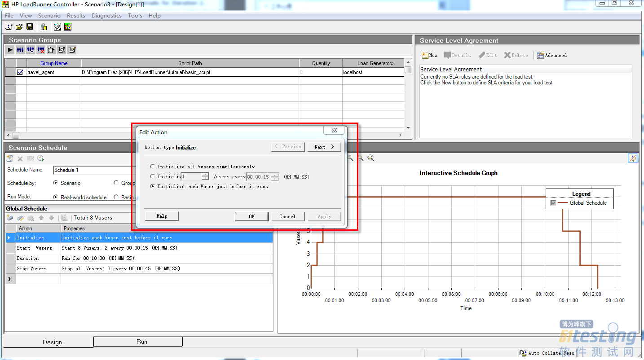
Task: Click the Analyze Results chart icon
Action: click(68, 27)
